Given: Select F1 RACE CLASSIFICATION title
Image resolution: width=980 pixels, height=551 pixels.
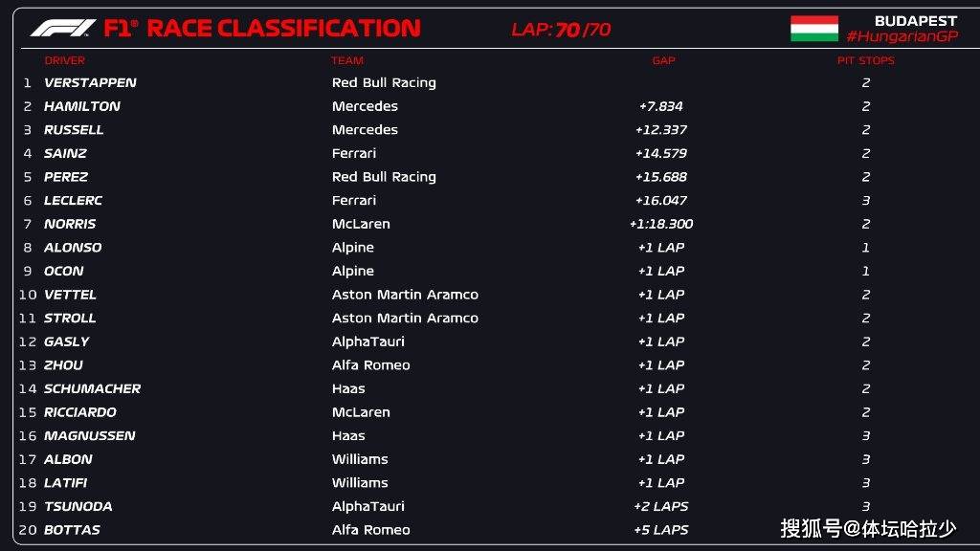Looking at the screenshot, I should pos(262,28).
